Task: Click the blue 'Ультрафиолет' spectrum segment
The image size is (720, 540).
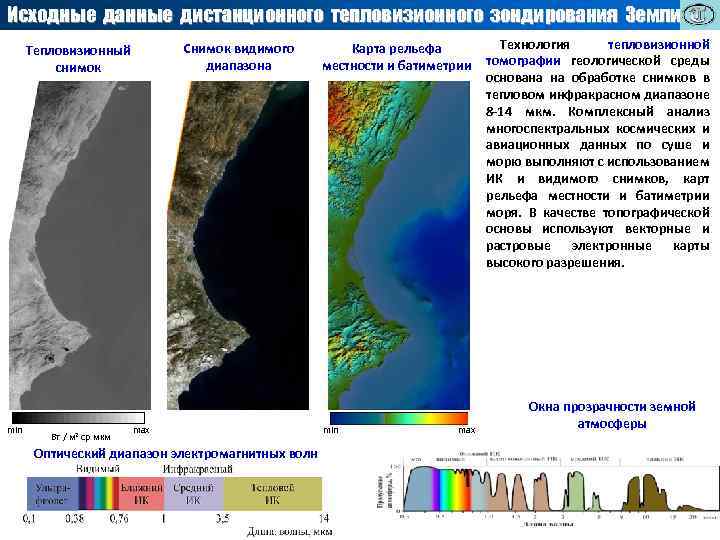Action: pyautogui.click(x=53, y=493)
